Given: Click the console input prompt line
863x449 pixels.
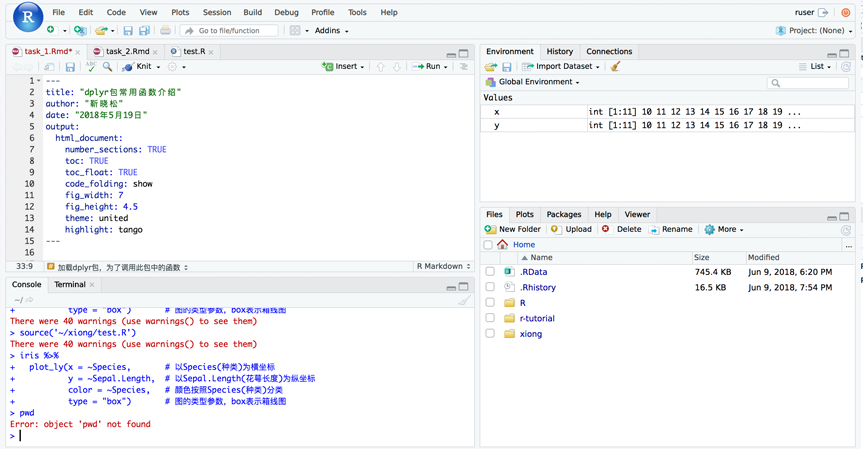Looking at the screenshot, I should click(241, 436).
